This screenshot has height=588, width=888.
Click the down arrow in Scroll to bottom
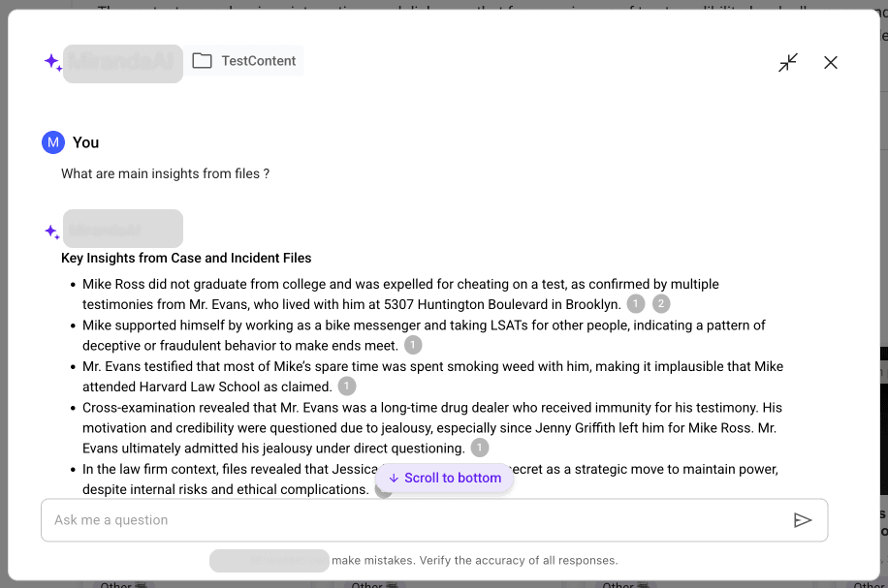[x=393, y=478]
